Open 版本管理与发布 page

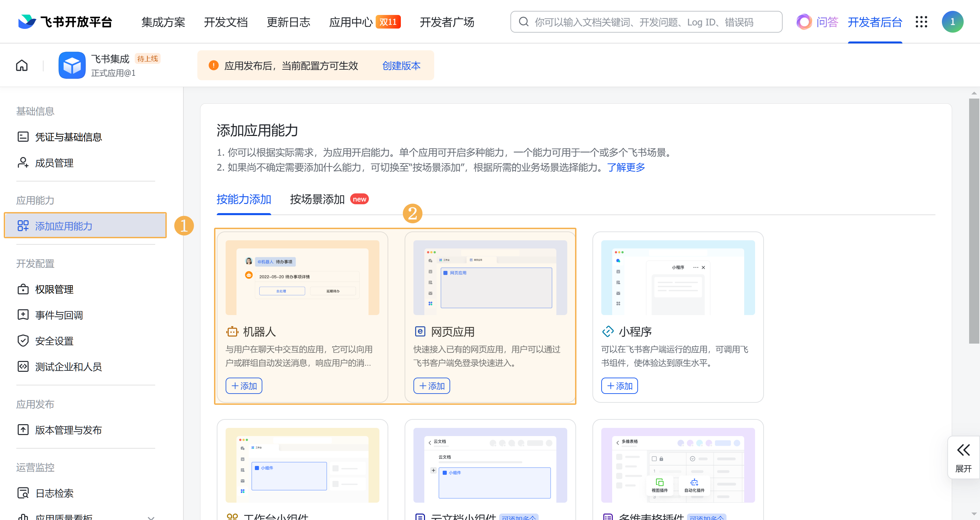point(68,430)
